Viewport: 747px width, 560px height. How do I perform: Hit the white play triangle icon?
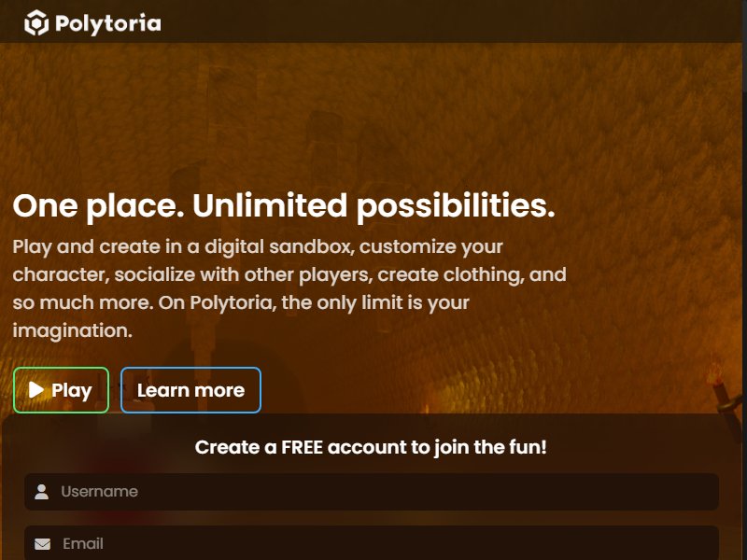pos(36,389)
